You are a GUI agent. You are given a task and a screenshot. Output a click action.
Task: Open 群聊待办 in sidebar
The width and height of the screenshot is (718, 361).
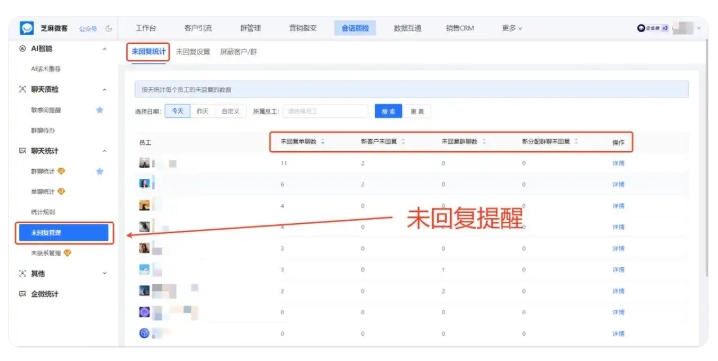pos(43,131)
